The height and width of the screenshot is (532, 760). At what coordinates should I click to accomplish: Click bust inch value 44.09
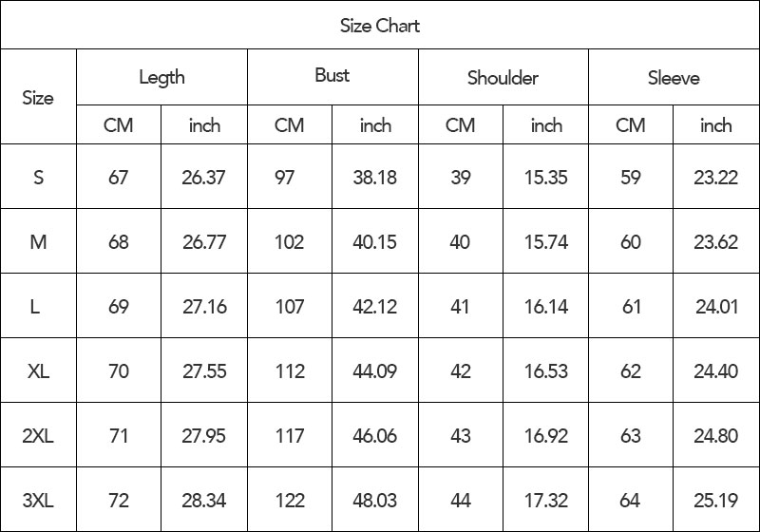coord(374,370)
